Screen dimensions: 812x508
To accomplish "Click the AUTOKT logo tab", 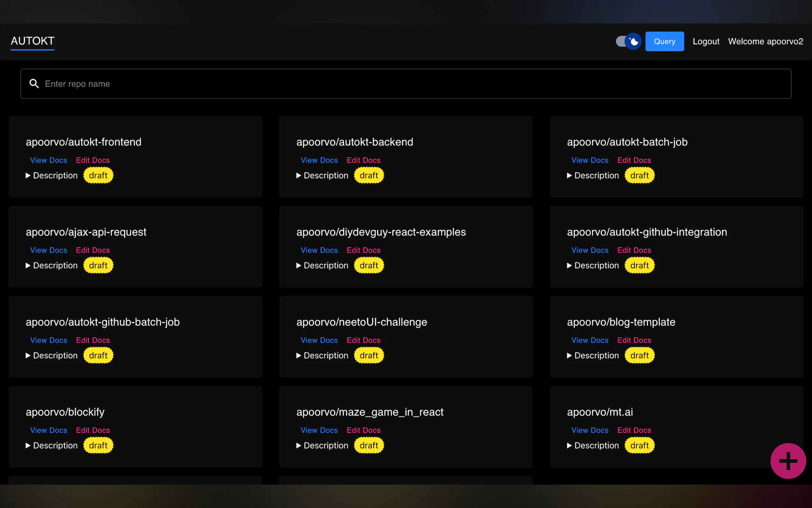I will [33, 41].
